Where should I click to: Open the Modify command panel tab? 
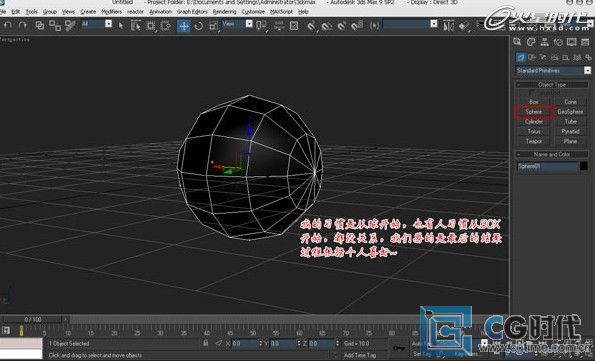click(x=531, y=42)
